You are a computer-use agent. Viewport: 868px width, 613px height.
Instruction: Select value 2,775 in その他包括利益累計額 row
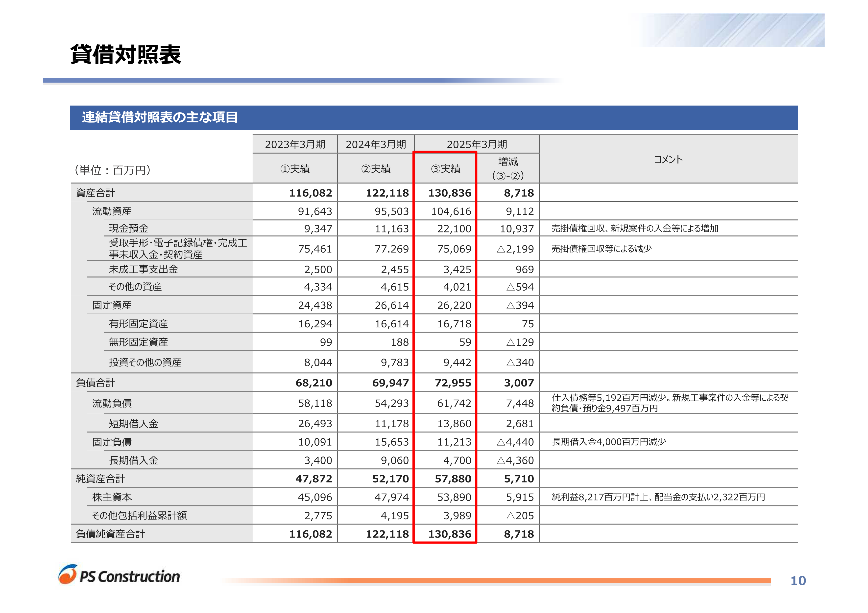[x=318, y=516]
